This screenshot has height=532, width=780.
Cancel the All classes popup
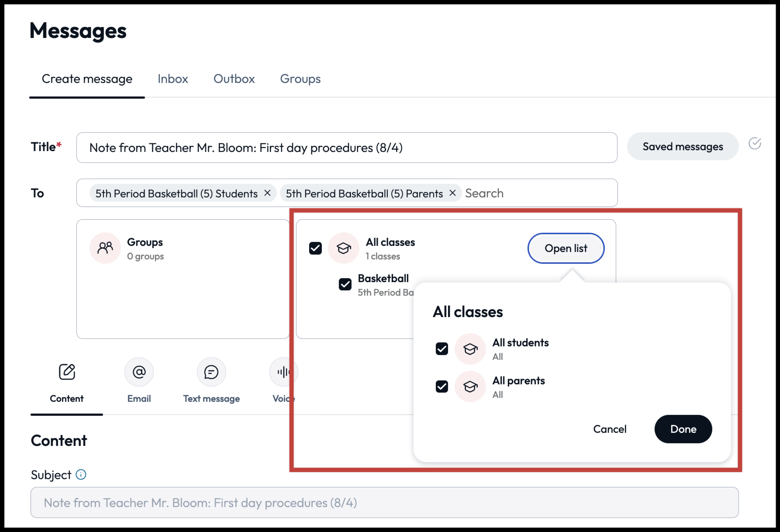tap(610, 429)
